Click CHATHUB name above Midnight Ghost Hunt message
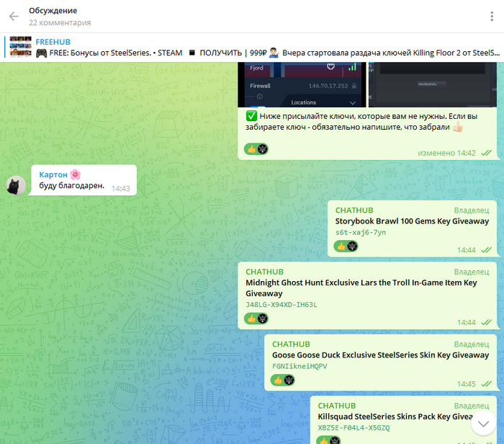 tap(264, 272)
